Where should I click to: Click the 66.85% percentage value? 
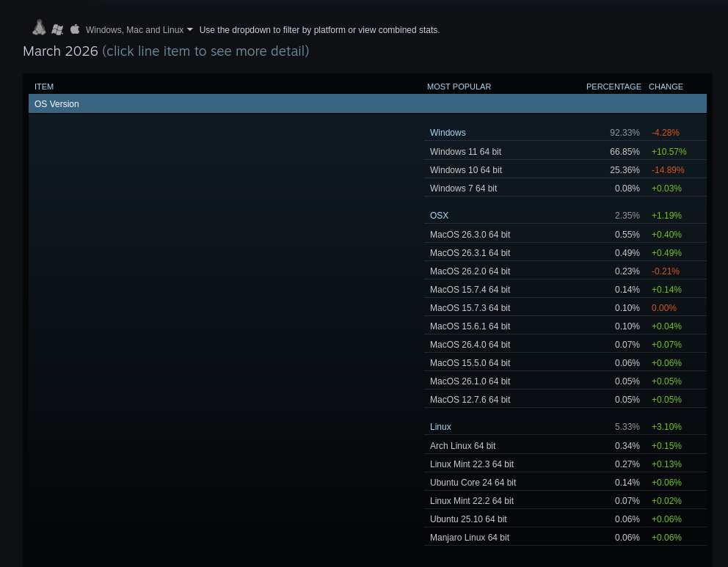tap(625, 152)
